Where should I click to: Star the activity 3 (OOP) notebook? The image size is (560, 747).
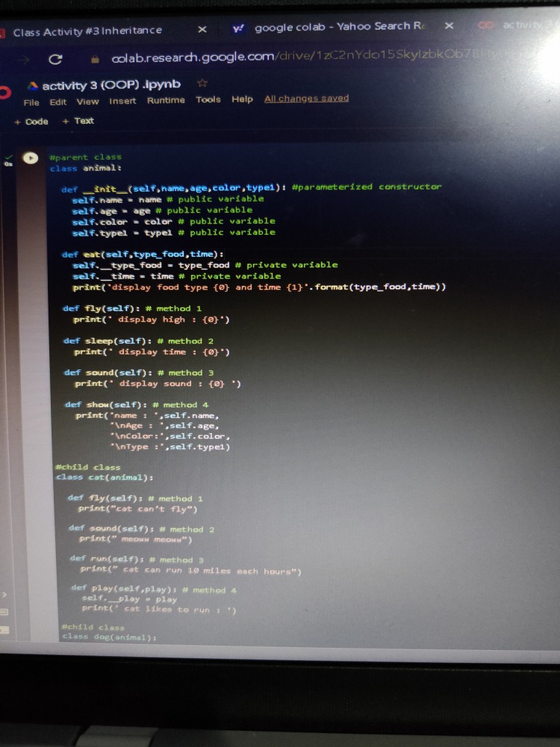(202, 83)
